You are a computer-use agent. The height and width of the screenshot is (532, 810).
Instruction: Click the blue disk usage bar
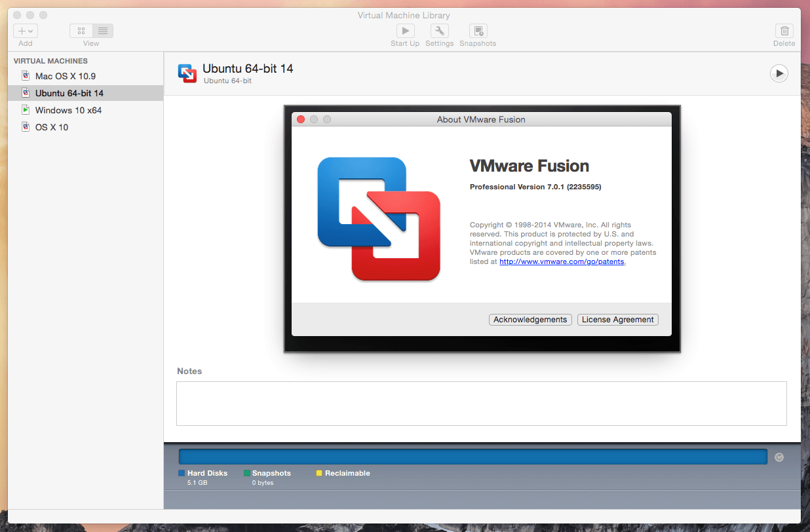point(473,457)
